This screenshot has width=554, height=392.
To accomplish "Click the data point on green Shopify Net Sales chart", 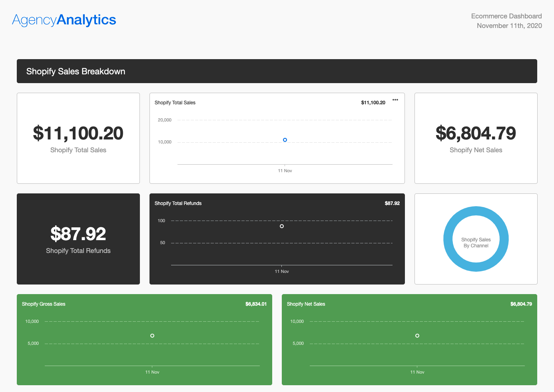I will click(417, 336).
